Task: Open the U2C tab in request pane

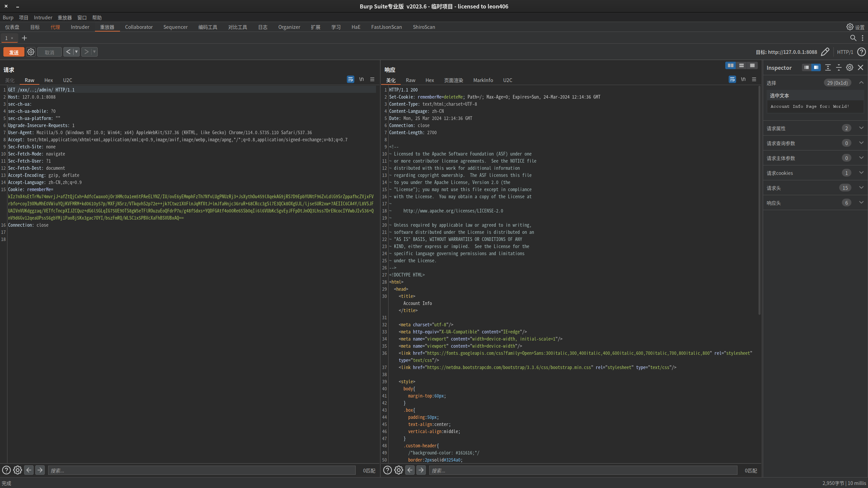Action: click(x=67, y=80)
